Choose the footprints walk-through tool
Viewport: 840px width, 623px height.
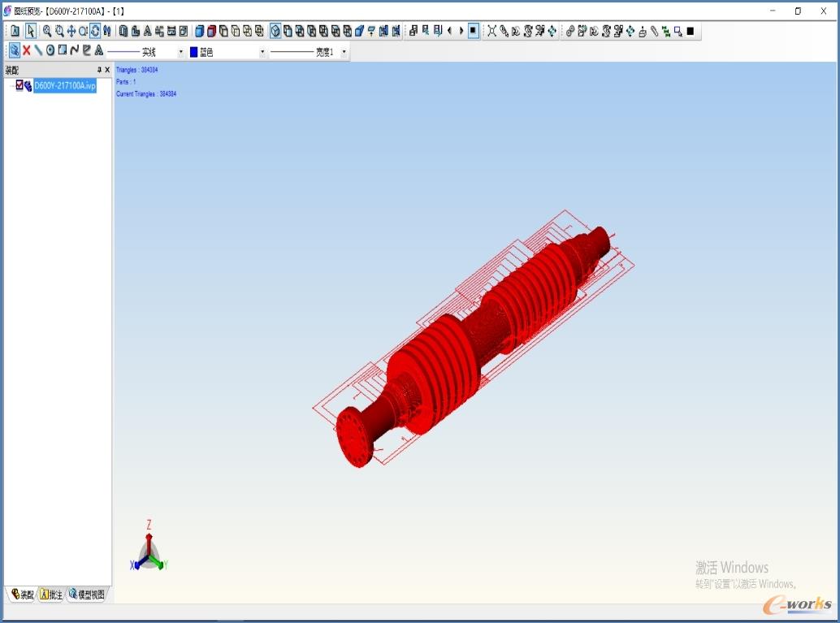106,31
